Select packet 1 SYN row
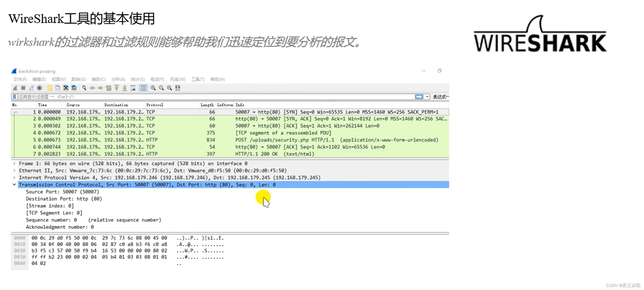644x290 pixels. point(230,112)
